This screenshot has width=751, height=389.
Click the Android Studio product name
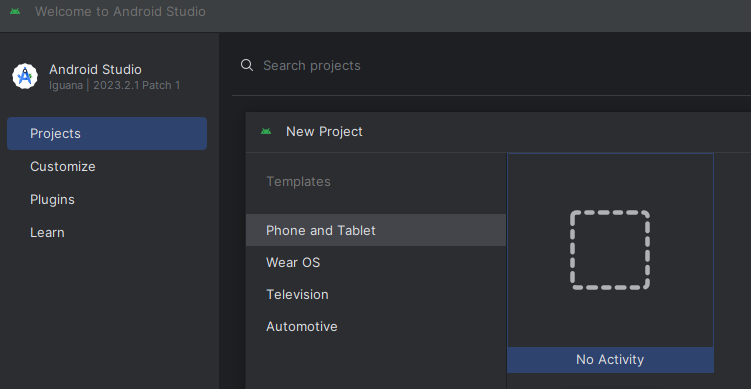click(x=95, y=70)
